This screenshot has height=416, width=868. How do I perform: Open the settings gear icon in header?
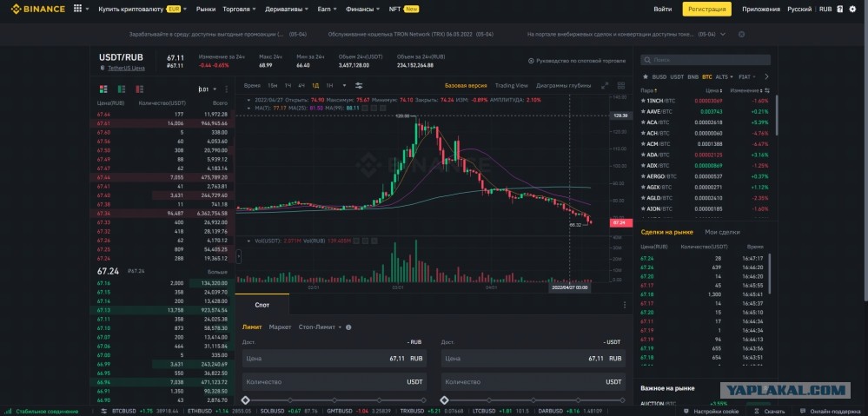coord(852,9)
